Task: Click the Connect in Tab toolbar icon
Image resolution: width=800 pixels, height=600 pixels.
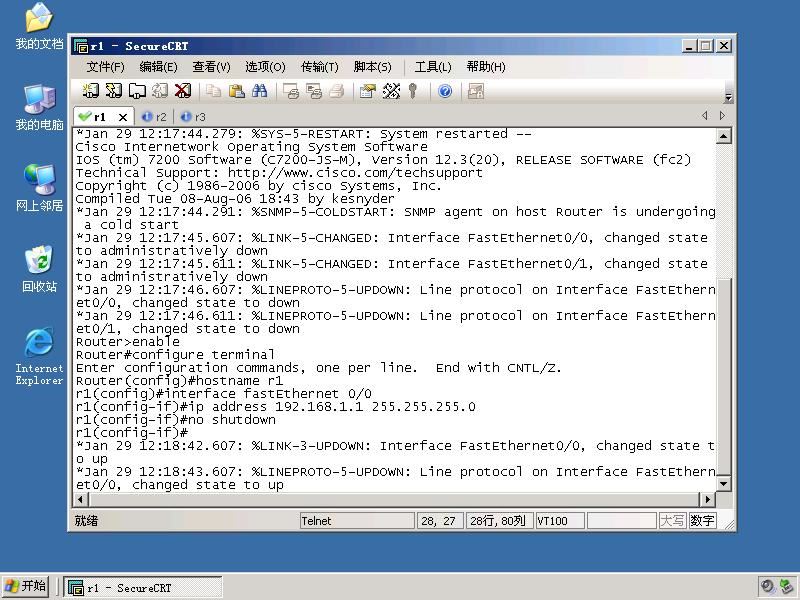Action: pos(137,91)
